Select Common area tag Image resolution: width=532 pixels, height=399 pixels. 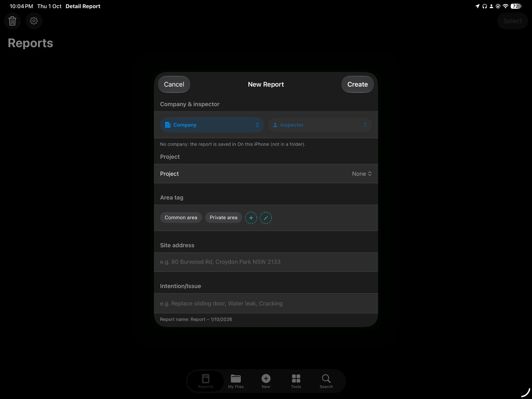[181, 218]
